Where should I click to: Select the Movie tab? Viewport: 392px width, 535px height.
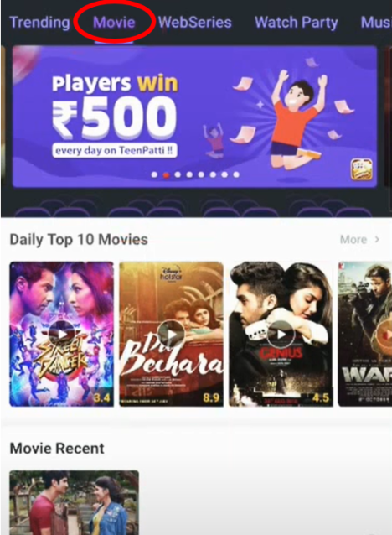[x=114, y=22]
